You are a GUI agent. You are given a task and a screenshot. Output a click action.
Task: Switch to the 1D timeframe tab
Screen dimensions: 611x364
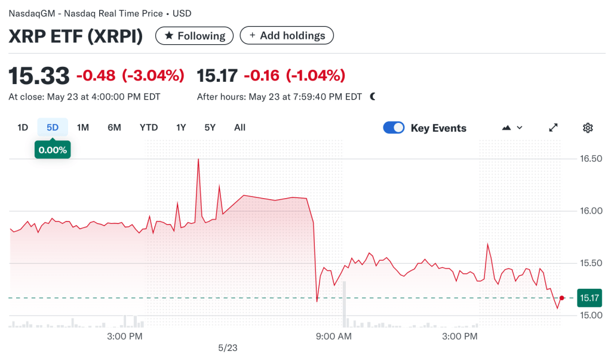coord(22,127)
